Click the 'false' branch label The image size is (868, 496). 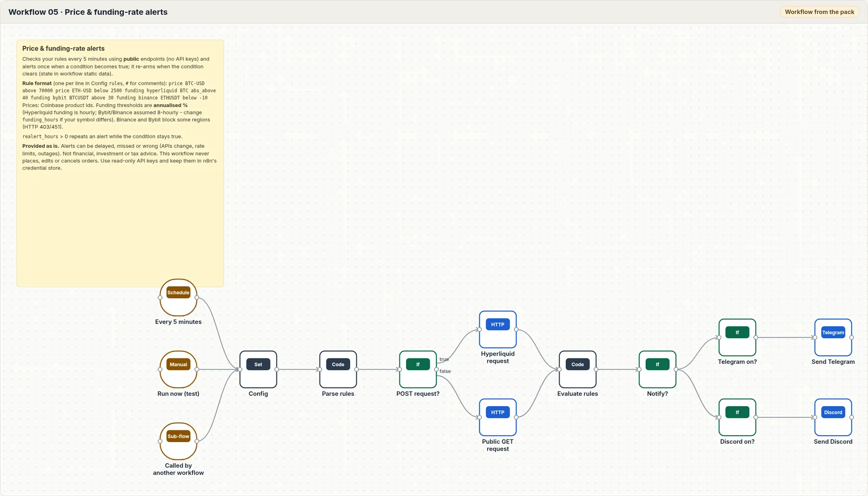tap(445, 371)
